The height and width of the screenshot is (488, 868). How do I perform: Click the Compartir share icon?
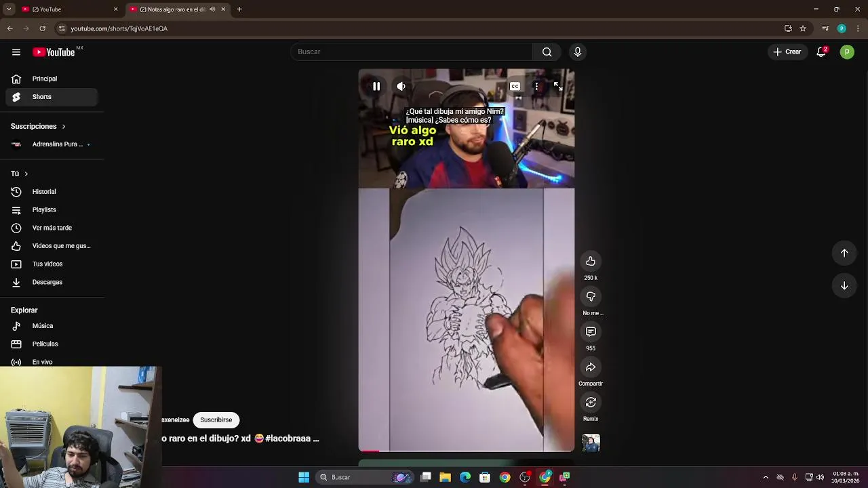click(591, 367)
